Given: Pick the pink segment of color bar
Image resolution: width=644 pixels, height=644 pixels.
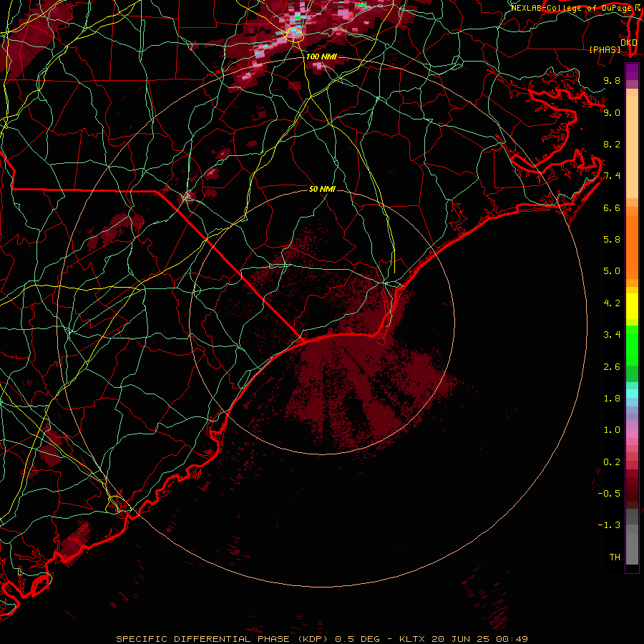Looking at the screenshot, I should point(632,434).
